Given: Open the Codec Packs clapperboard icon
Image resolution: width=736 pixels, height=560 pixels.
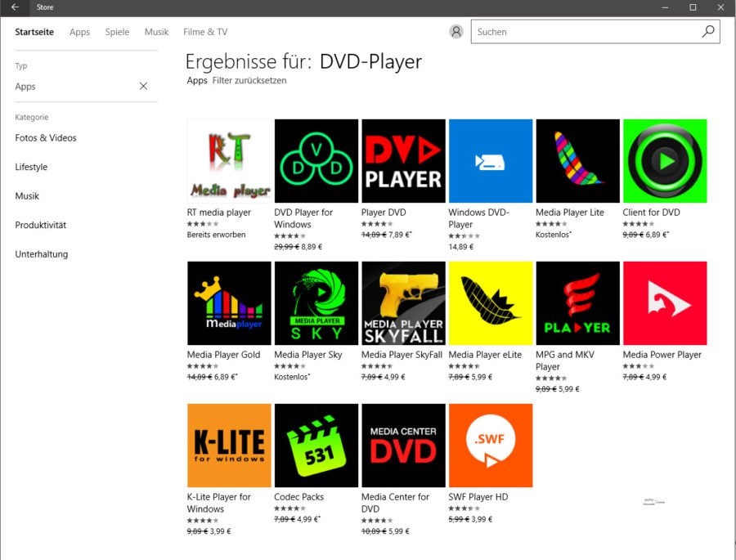Looking at the screenshot, I should (x=316, y=446).
